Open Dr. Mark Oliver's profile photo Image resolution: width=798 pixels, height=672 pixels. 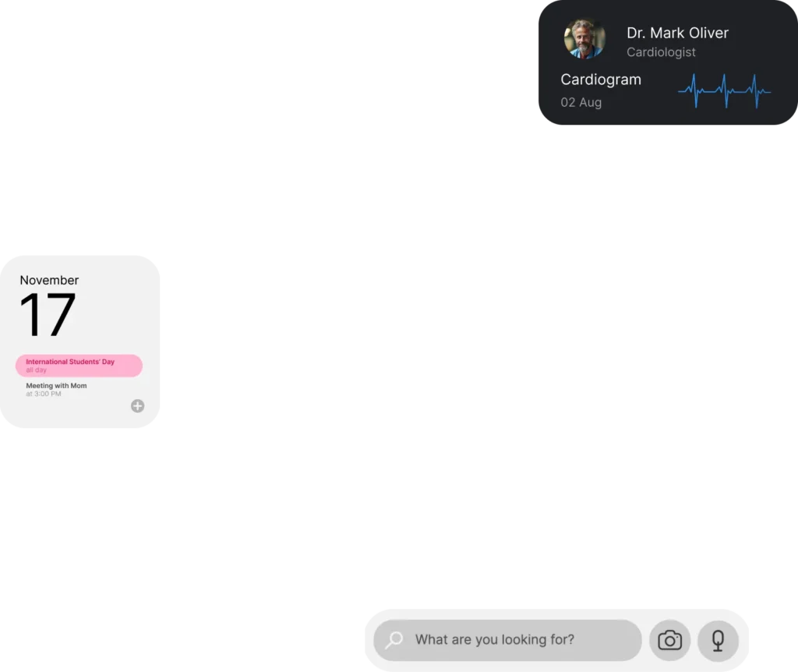pos(584,39)
